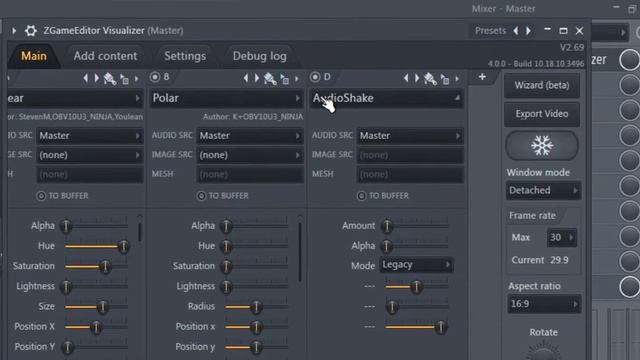Open the Presets menu label
Image resolution: width=640 pixels, height=360 pixels.
pyautogui.click(x=490, y=31)
